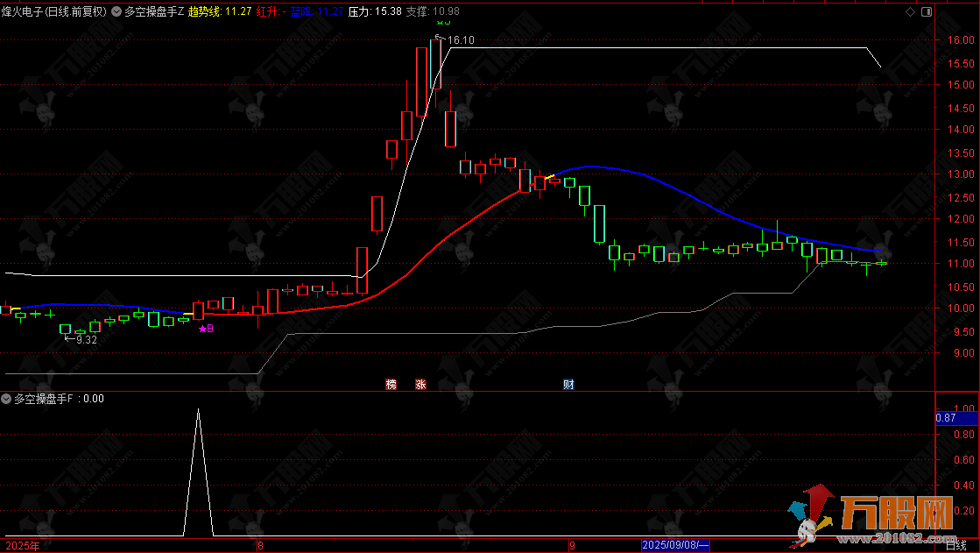The image size is (980, 553).
Task: Click the 红升 indicator label
Action: point(271,11)
